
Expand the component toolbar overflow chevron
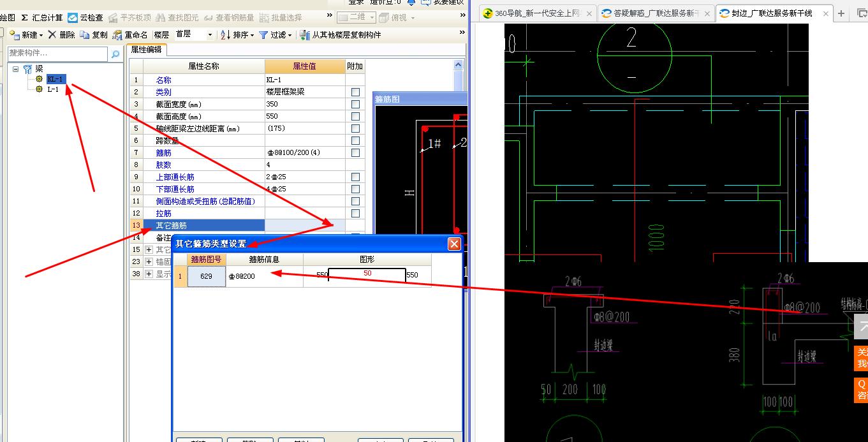[462, 33]
